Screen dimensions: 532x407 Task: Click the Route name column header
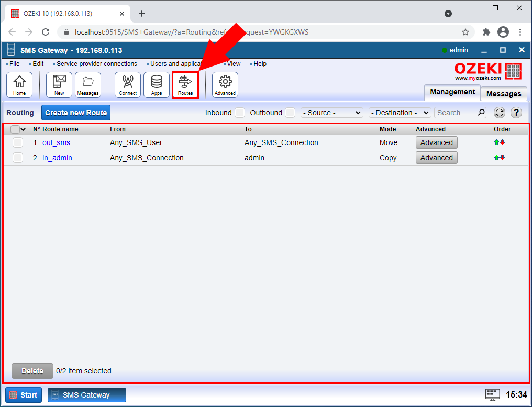pyautogui.click(x=60, y=129)
